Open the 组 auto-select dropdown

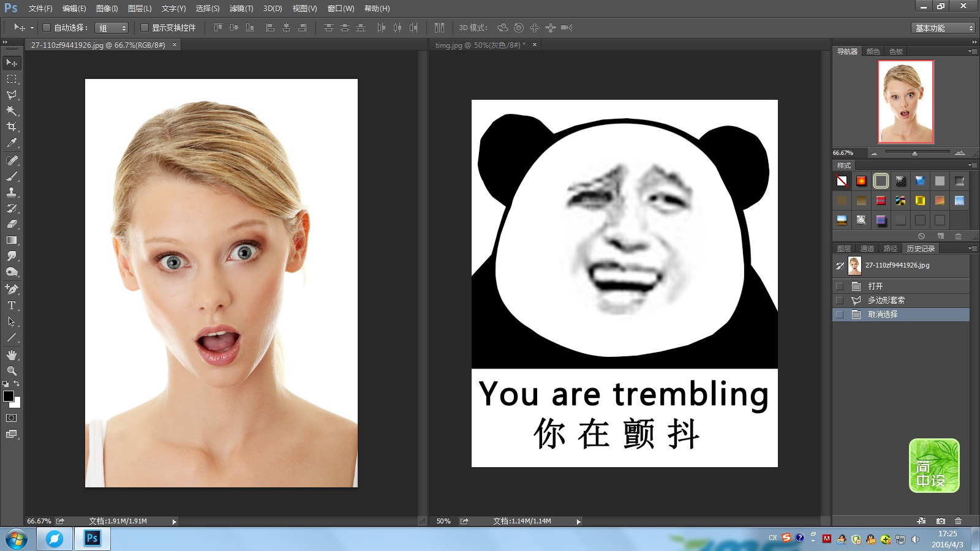coord(111,28)
